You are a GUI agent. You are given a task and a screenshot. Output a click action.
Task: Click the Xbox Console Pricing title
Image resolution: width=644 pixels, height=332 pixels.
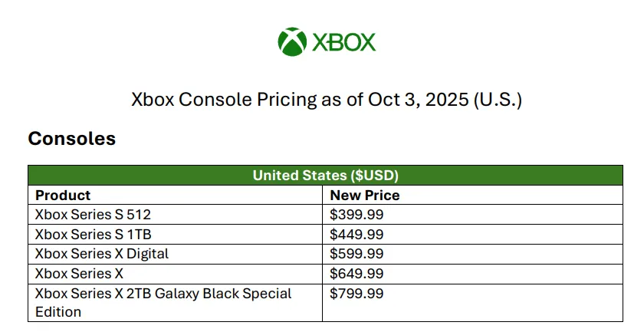(x=327, y=100)
